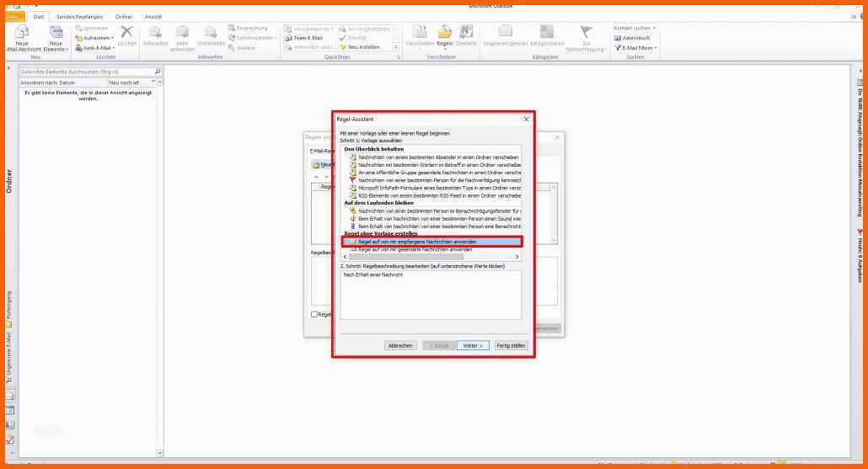Click the Fertig stellen button
This screenshot has width=868, height=469.
click(x=511, y=345)
